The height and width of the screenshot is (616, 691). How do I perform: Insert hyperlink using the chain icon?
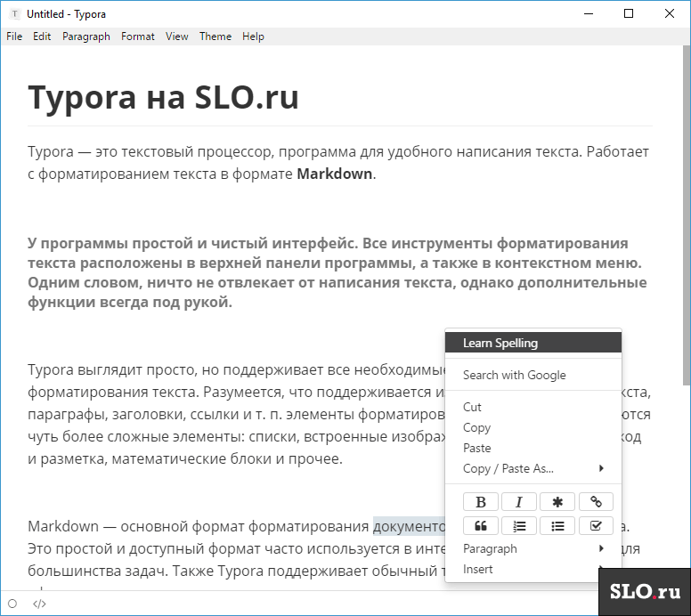coord(596,501)
